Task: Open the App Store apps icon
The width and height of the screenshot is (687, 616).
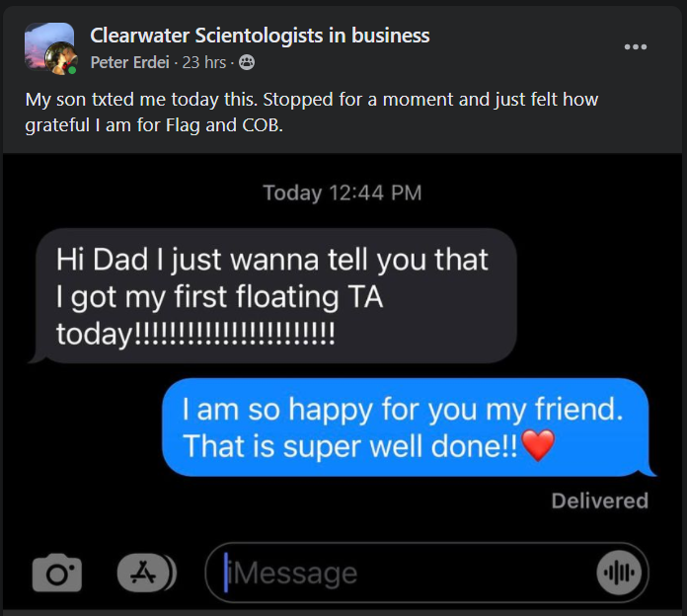Action: [x=145, y=572]
